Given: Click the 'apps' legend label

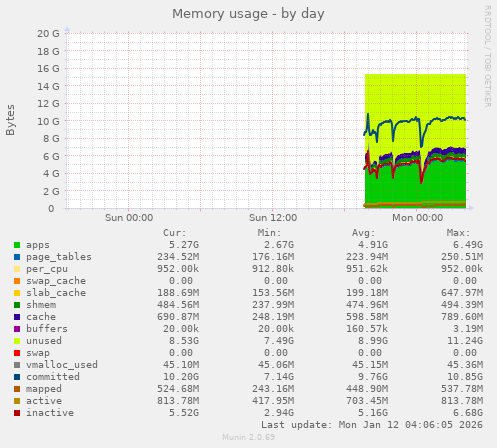Looking at the screenshot, I should [x=38, y=245].
